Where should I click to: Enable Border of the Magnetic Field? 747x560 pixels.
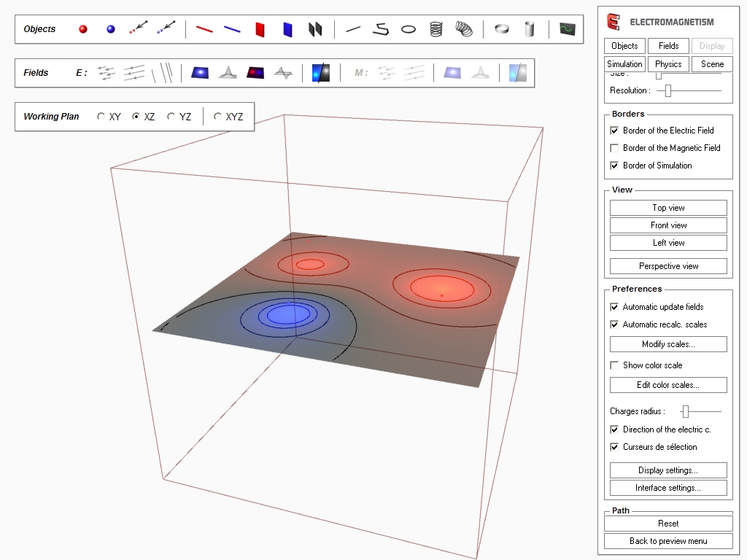(614, 148)
